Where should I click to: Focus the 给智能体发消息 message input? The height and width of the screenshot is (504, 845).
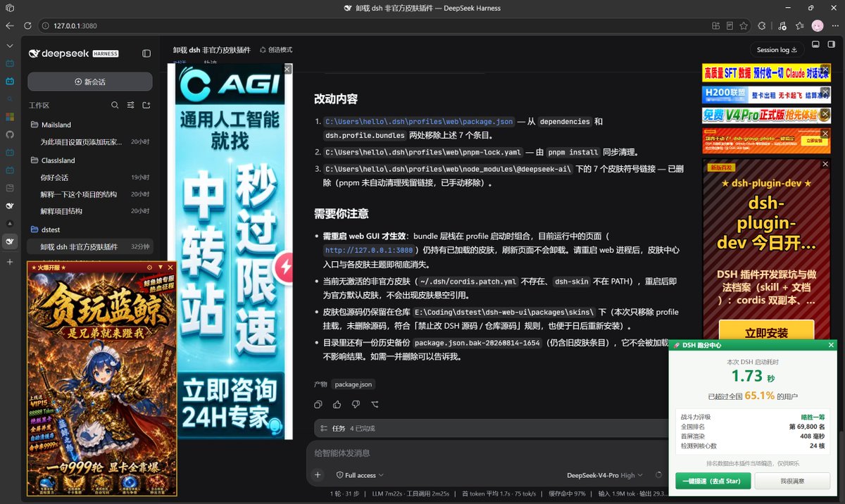coord(486,453)
